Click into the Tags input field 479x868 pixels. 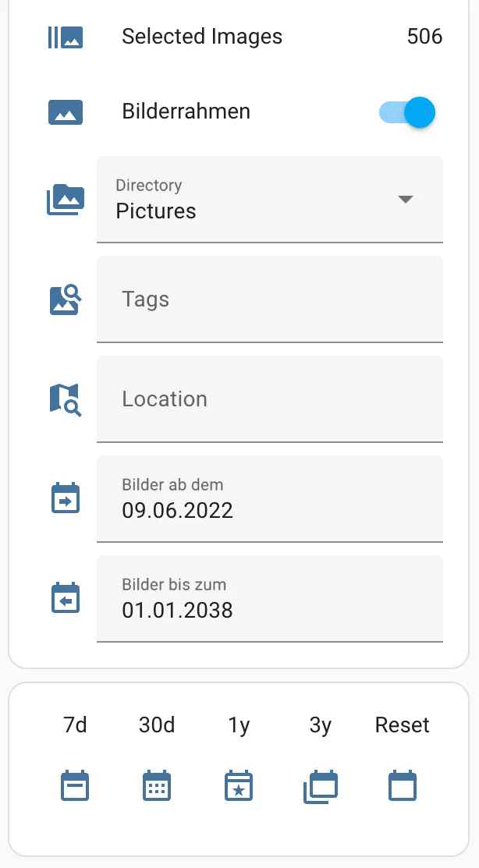(x=270, y=299)
